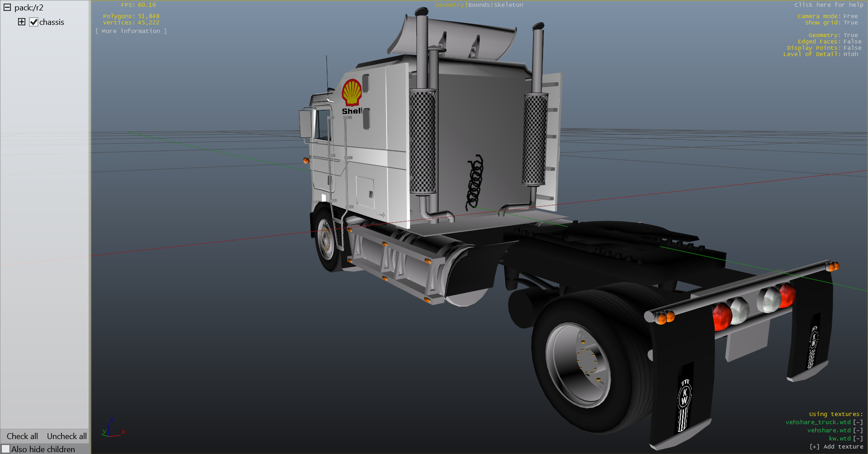The height and width of the screenshot is (454, 868).
Task: Open the Click here for help link
Action: tap(829, 5)
